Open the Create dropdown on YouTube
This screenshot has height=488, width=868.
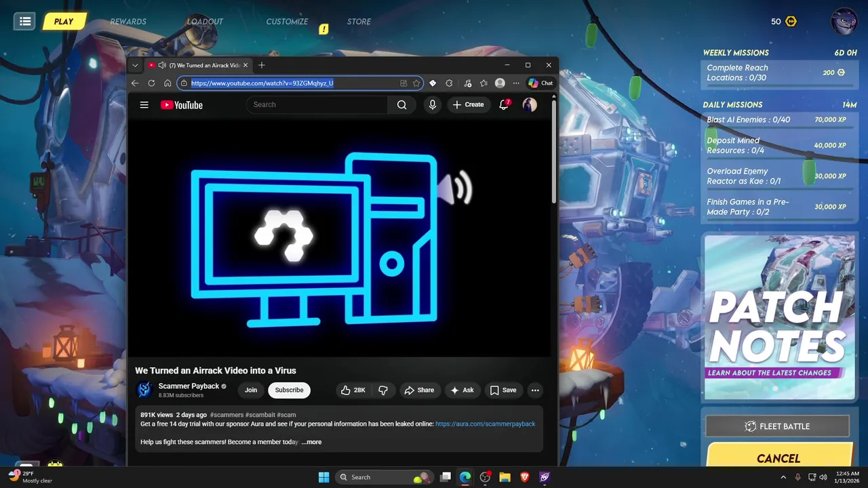point(468,104)
